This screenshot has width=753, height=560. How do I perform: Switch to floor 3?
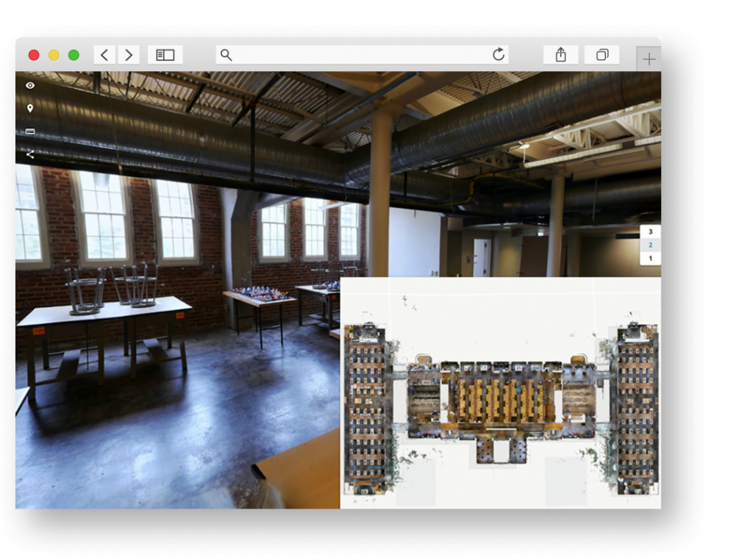pyautogui.click(x=651, y=231)
